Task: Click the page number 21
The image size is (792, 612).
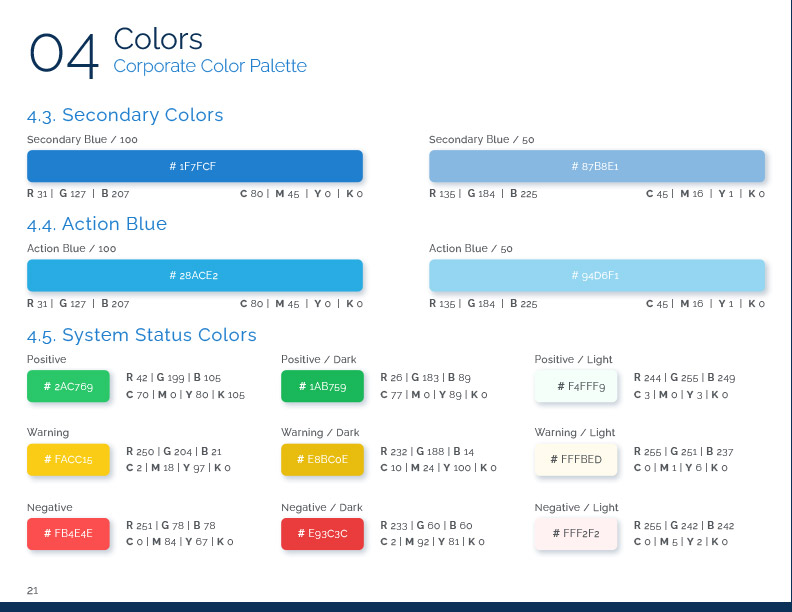Action: click(33, 590)
